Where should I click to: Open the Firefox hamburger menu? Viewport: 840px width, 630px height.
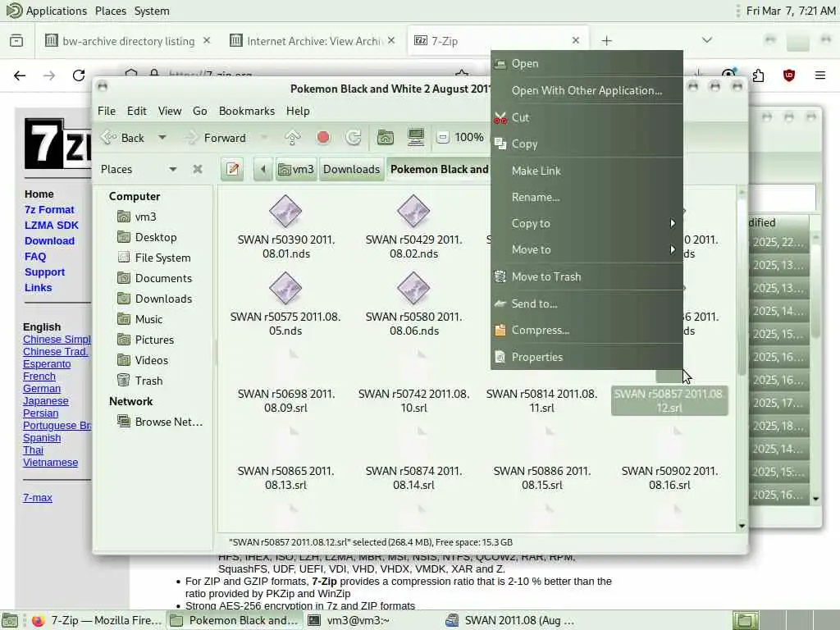click(820, 75)
